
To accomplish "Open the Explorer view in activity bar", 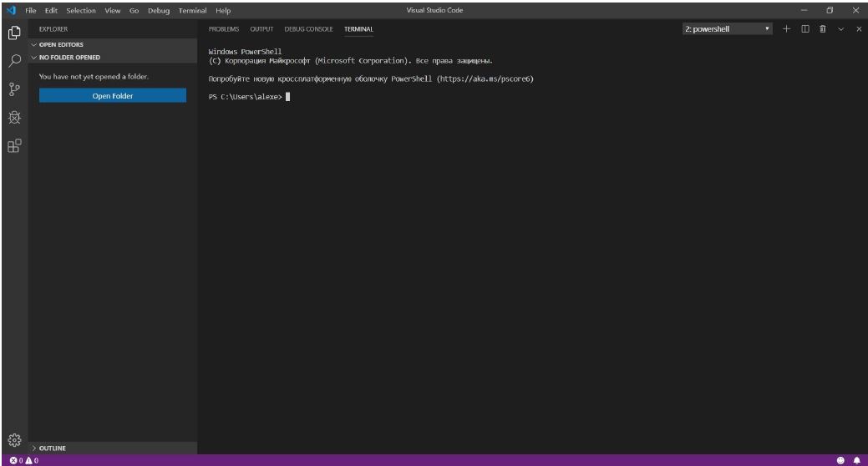I will point(14,33).
